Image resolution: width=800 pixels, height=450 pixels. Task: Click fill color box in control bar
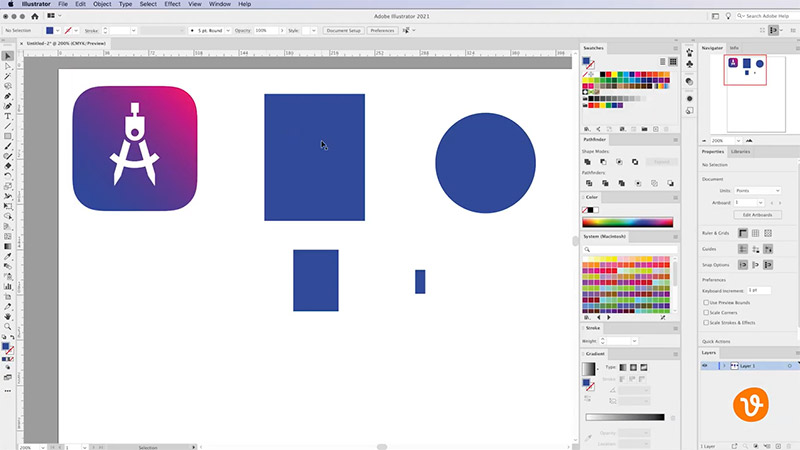[49, 31]
